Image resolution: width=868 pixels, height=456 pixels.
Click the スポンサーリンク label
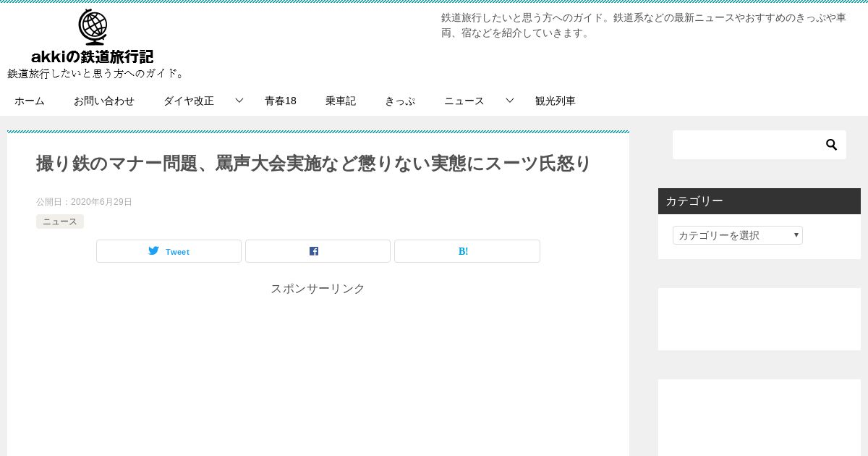(318, 289)
